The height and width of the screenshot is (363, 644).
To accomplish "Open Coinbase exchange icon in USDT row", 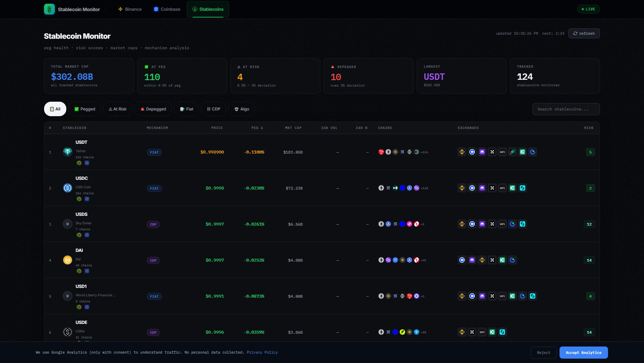I will [x=472, y=152].
